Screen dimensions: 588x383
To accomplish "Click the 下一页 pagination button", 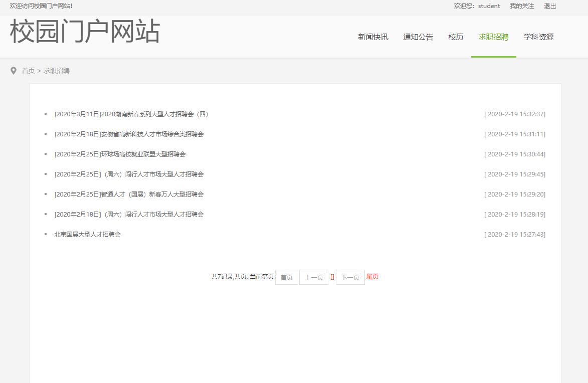I will coord(349,277).
